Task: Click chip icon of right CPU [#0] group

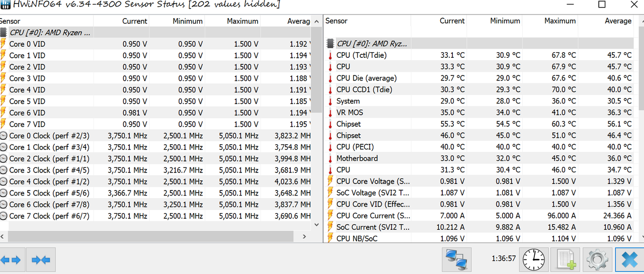Action: 331,44
